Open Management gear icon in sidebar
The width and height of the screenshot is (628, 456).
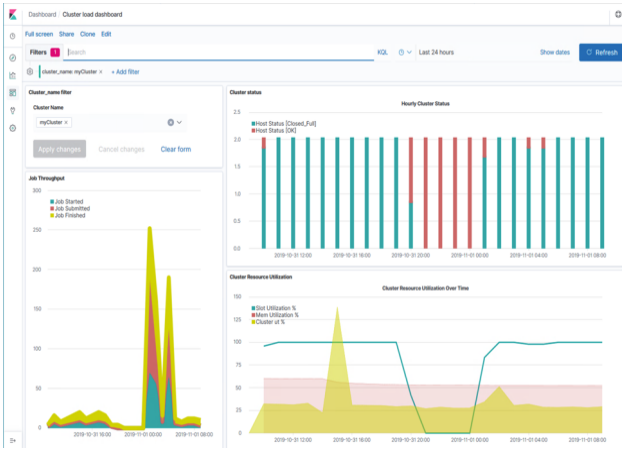click(x=13, y=128)
